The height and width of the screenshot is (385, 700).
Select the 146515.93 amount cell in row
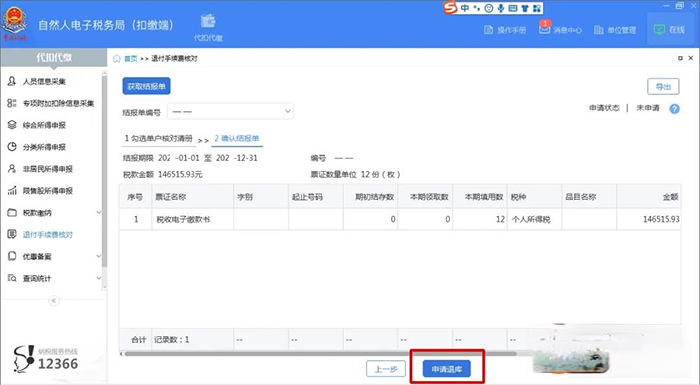pyautogui.click(x=649, y=219)
